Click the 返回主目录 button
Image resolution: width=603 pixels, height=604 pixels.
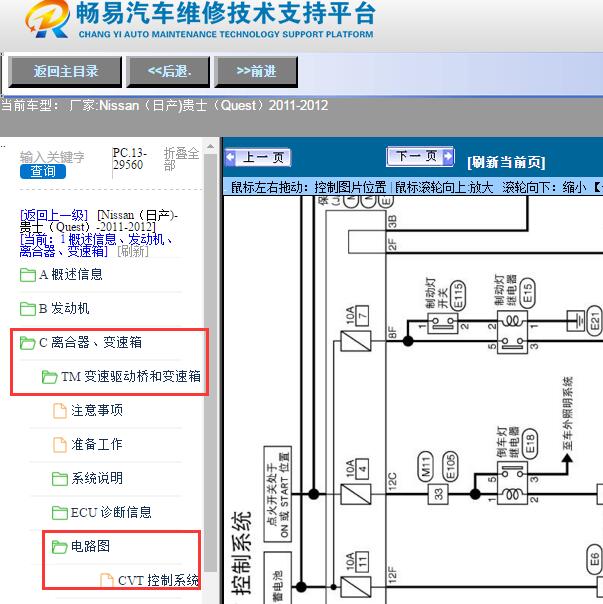tap(65, 72)
